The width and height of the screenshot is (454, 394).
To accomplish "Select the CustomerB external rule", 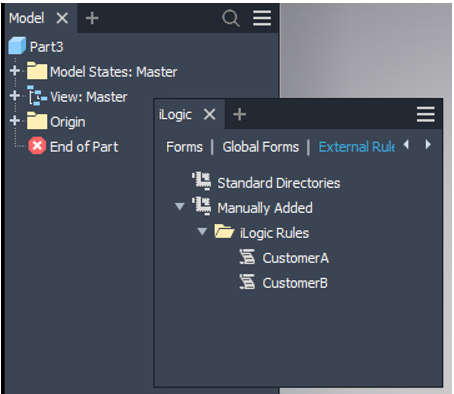I will [295, 283].
